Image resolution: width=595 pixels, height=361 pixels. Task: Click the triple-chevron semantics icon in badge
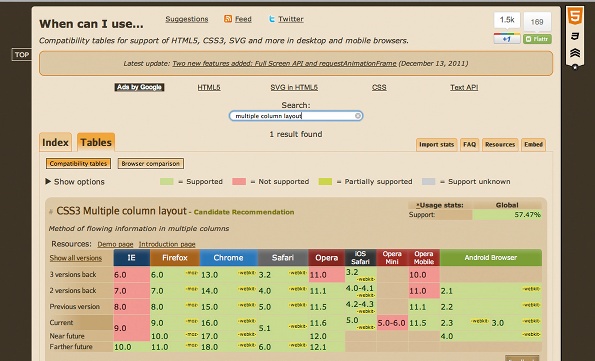[x=575, y=52]
